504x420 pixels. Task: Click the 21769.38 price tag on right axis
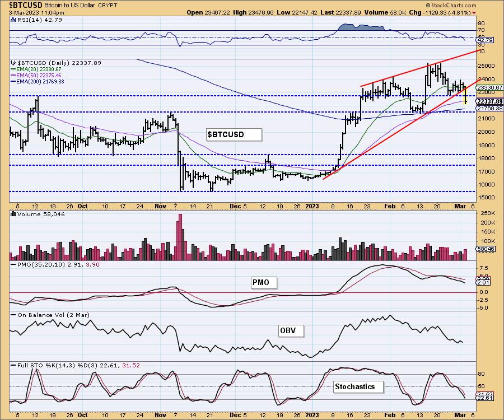click(489, 109)
